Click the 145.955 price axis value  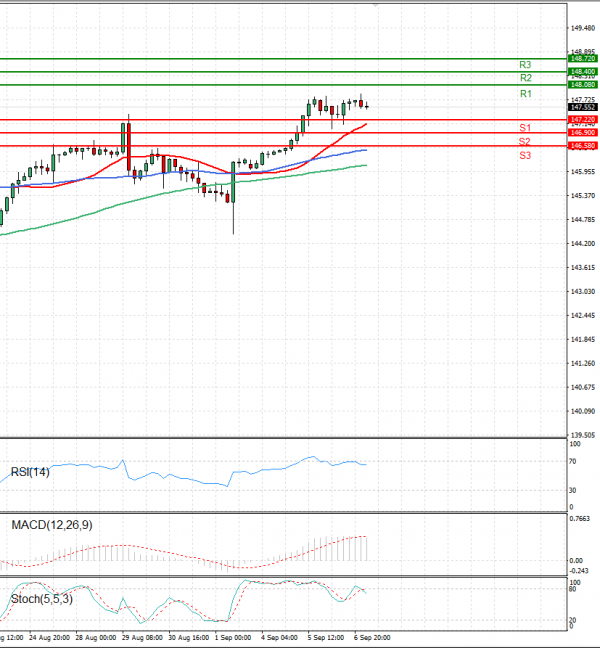[x=583, y=172]
